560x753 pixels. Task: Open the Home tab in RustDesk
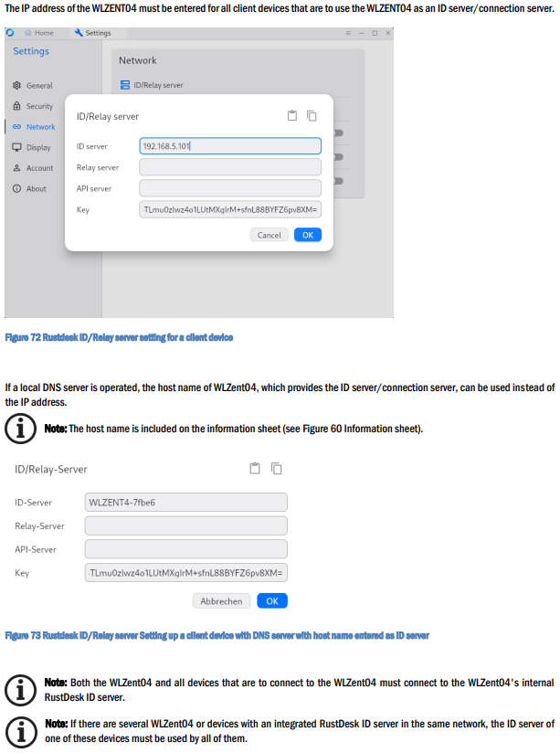pyautogui.click(x=39, y=33)
